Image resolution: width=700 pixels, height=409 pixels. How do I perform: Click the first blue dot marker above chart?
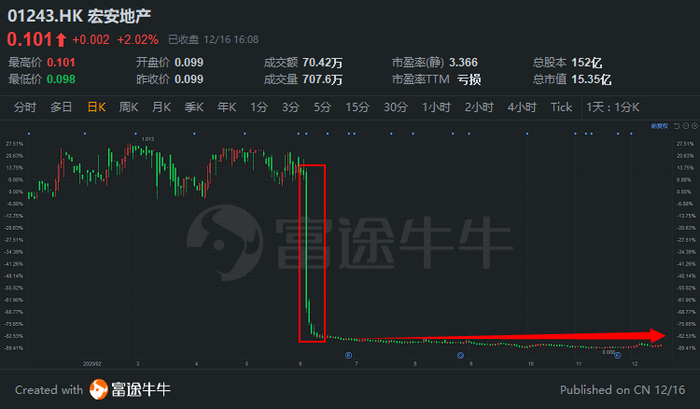[29, 134]
